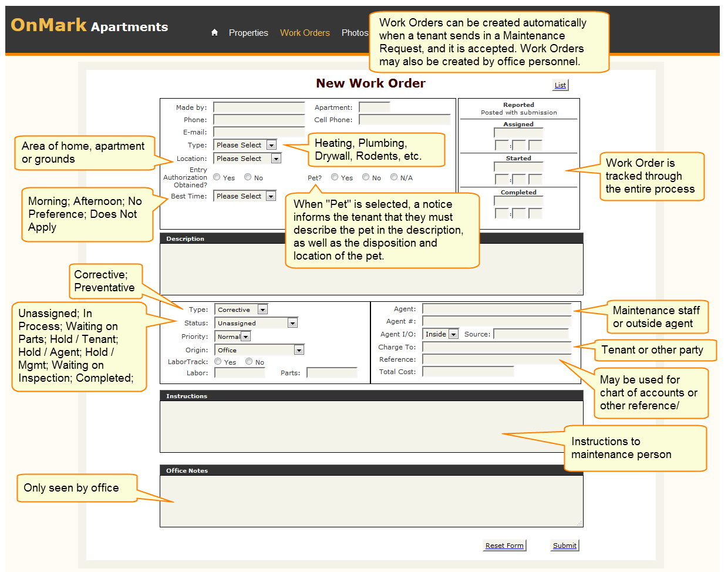728x572 pixels.
Task: Click the Phone input field
Action: click(259, 120)
